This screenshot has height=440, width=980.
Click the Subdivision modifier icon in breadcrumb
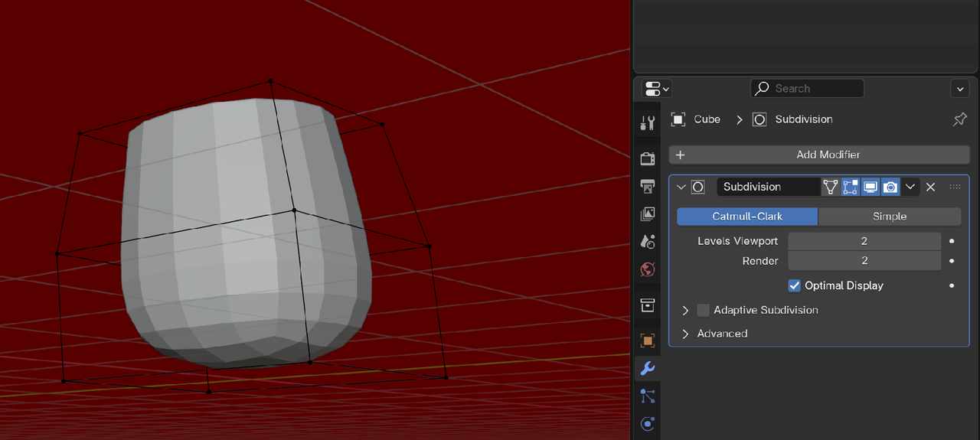point(759,119)
